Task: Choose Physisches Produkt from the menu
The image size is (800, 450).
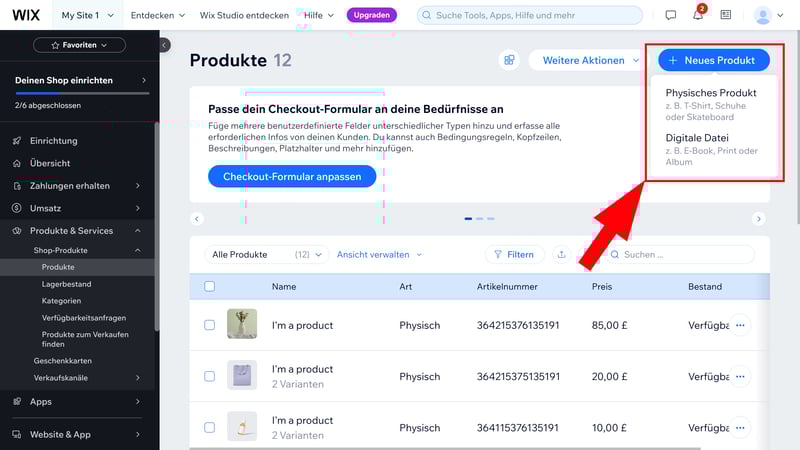Action: [x=711, y=93]
